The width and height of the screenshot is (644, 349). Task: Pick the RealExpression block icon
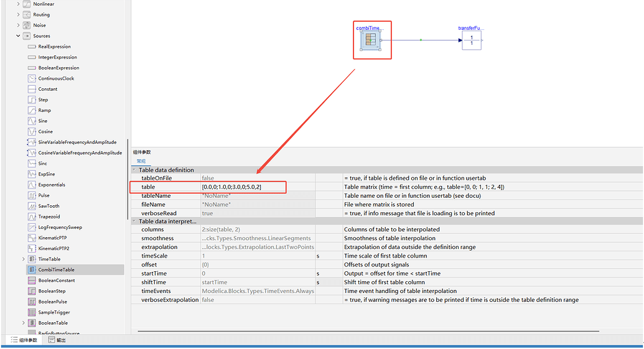coord(32,47)
